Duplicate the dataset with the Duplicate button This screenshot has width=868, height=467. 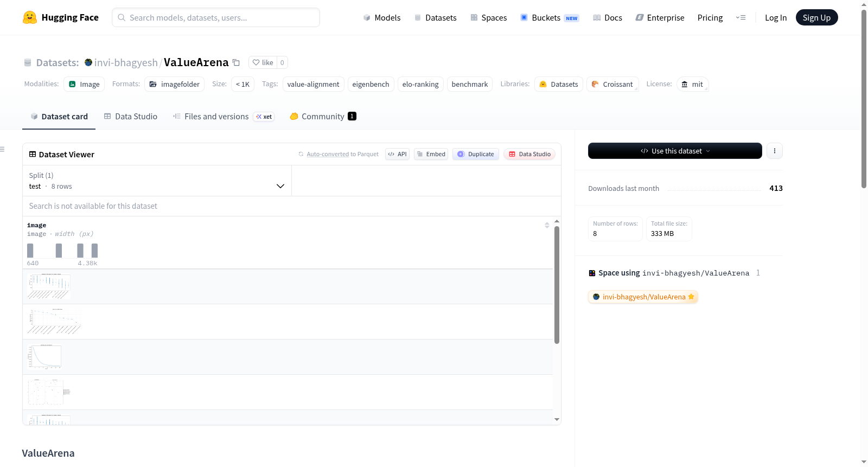(476, 154)
